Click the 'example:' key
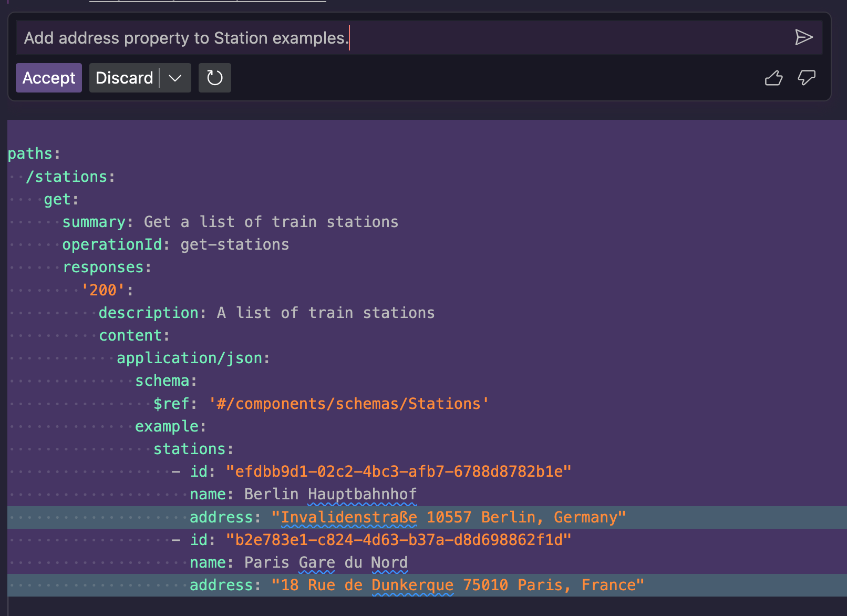 [171, 426]
